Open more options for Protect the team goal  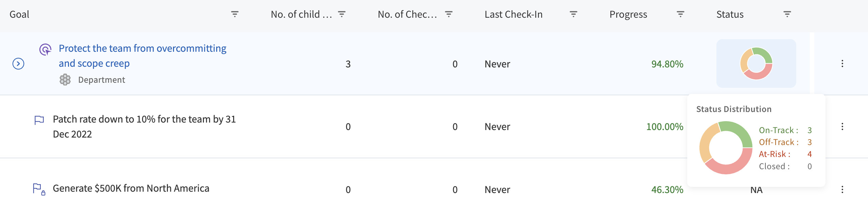[842, 64]
